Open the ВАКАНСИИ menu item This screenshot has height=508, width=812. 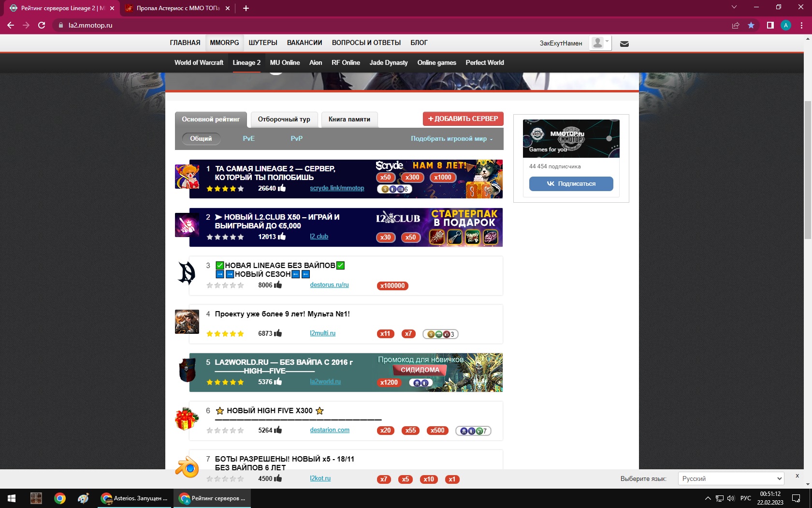304,43
